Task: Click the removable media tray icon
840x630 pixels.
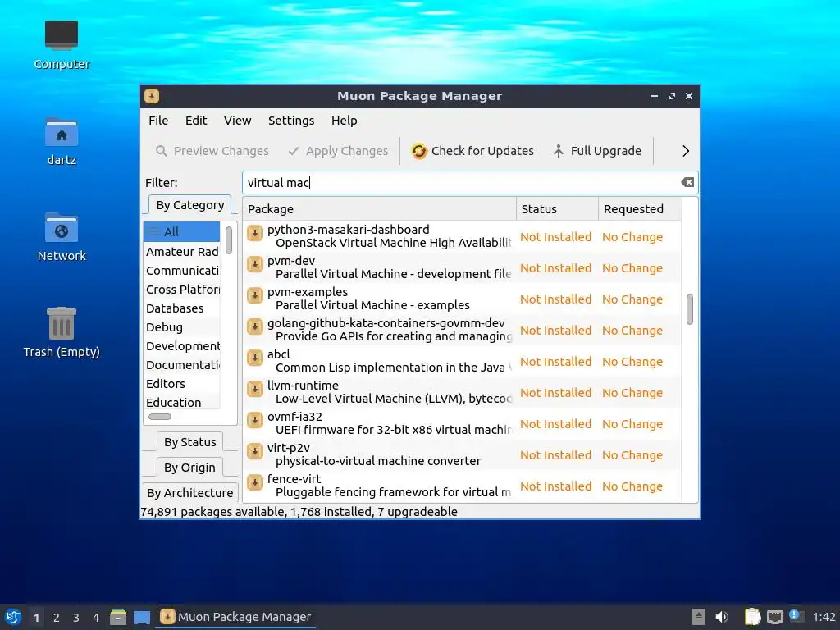Action: click(x=698, y=617)
